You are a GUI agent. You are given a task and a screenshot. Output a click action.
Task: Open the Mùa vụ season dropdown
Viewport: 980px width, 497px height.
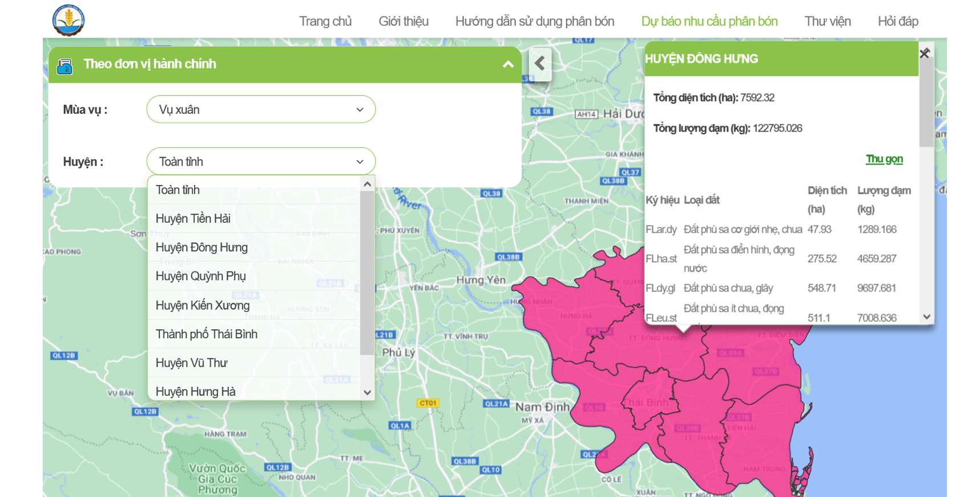tap(261, 110)
